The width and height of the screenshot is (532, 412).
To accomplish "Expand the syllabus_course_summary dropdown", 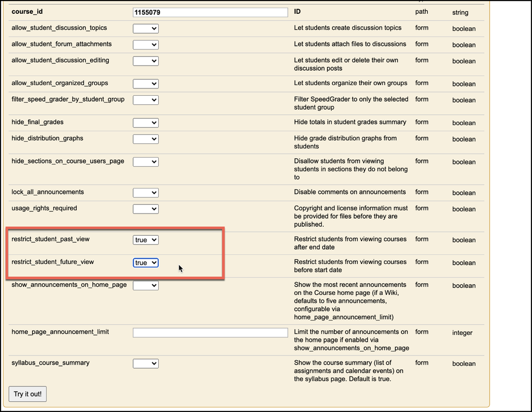I will point(145,364).
